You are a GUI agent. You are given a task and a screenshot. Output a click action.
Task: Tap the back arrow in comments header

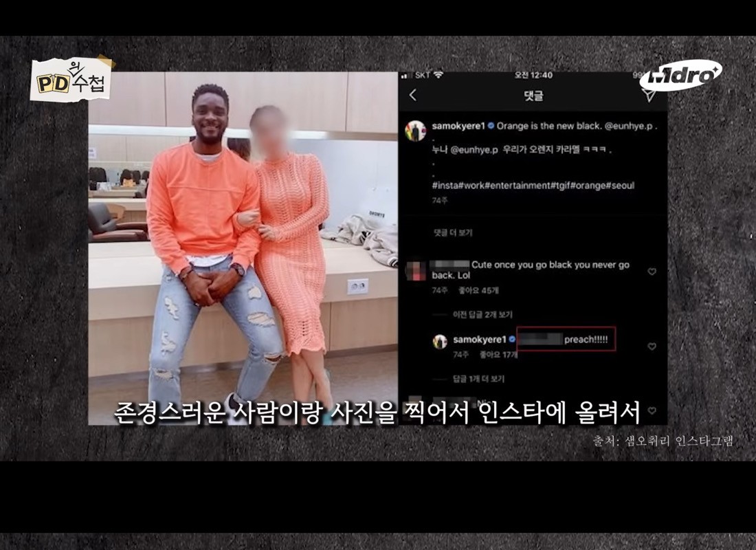coord(413,96)
